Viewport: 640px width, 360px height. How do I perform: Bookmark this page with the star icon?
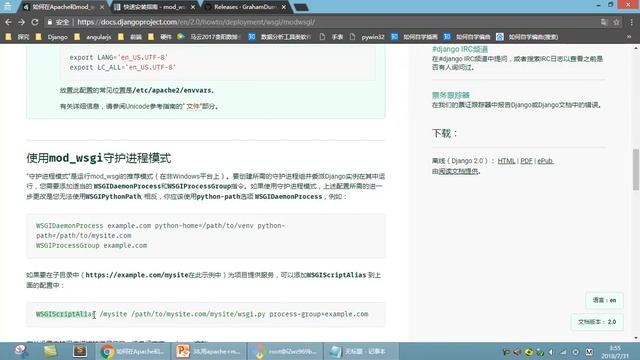tap(616, 22)
